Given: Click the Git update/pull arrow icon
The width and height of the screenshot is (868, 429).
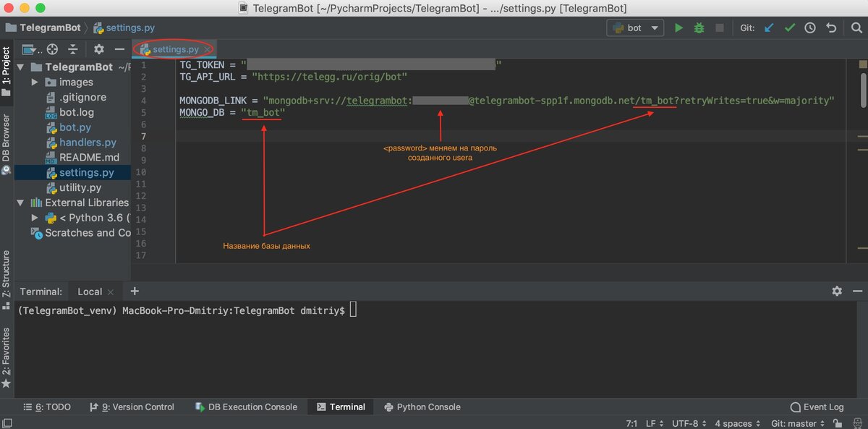Looking at the screenshot, I should coord(769,27).
